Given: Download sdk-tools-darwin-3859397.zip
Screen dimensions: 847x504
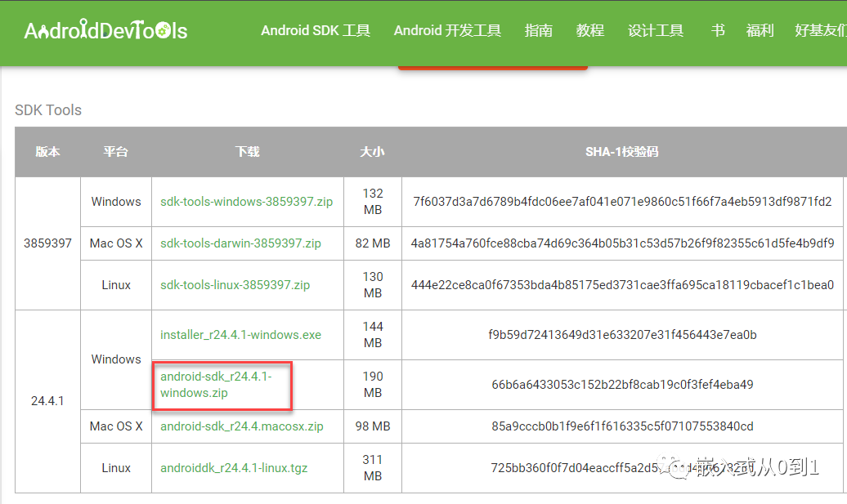Looking at the screenshot, I should (240, 243).
